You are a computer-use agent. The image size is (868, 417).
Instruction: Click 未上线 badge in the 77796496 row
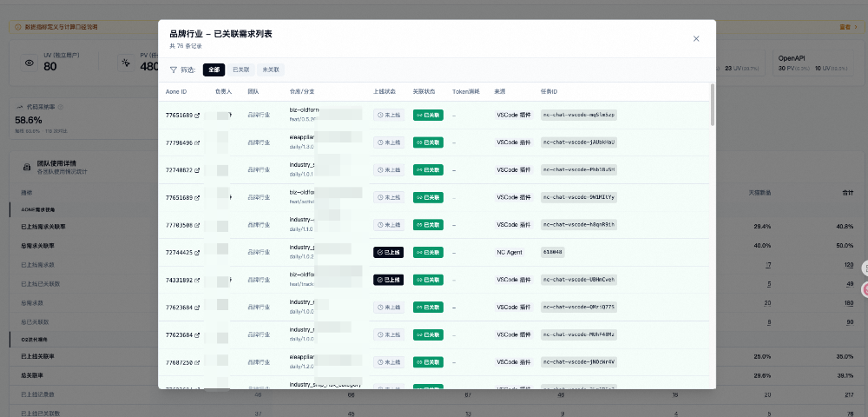389,142
